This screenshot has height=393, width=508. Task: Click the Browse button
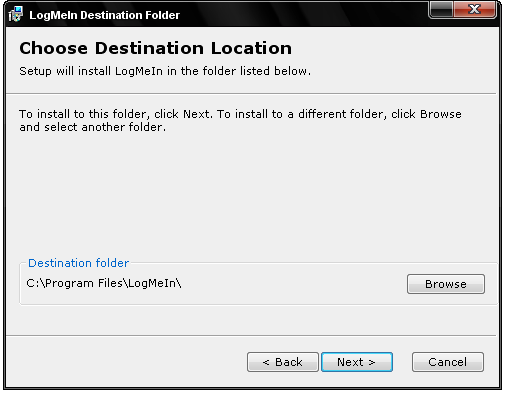(x=446, y=284)
